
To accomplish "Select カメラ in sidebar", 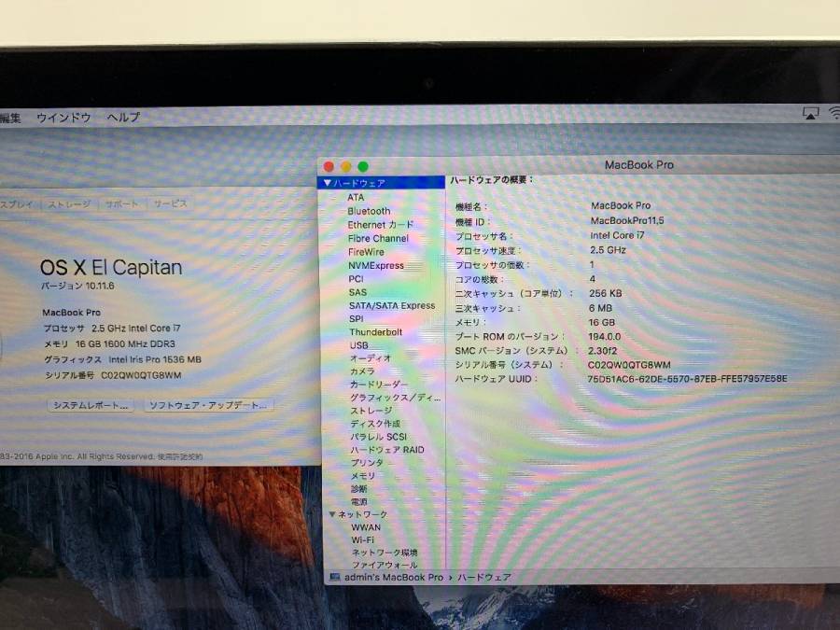I will [x=362, y=371].
